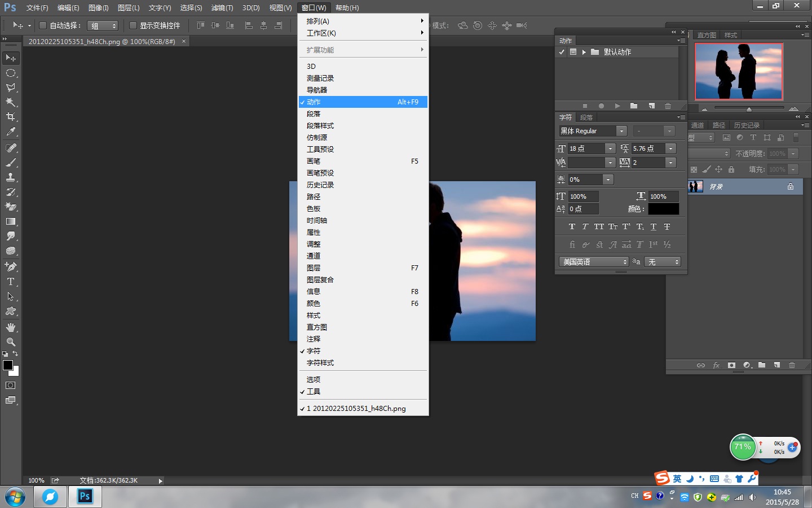The image size is (812, 508).
Task: Open the Windows Start button
Action: tap(15, 497)
